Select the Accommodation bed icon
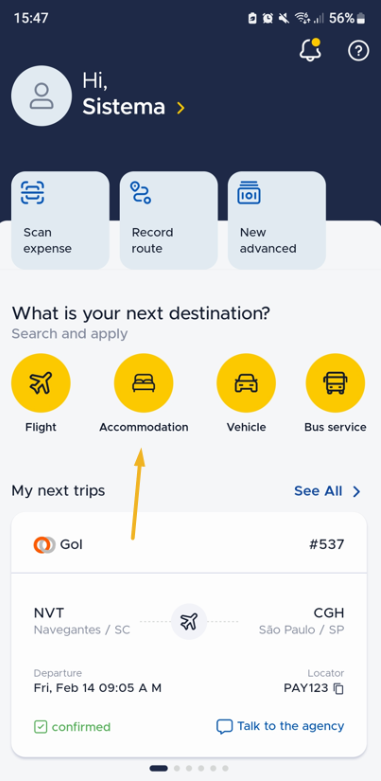 tap(143, 383)
